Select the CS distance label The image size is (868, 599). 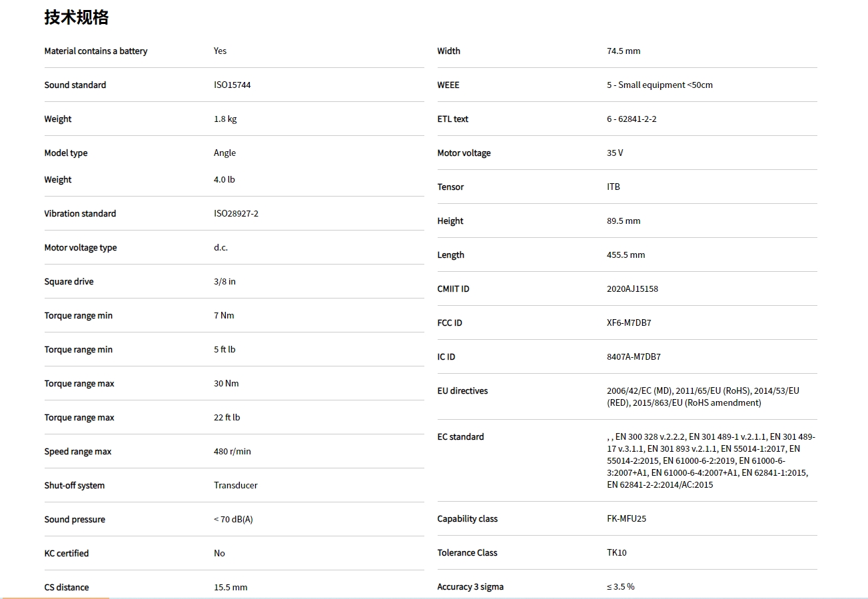pyautogui.click(x=67, y=588)
